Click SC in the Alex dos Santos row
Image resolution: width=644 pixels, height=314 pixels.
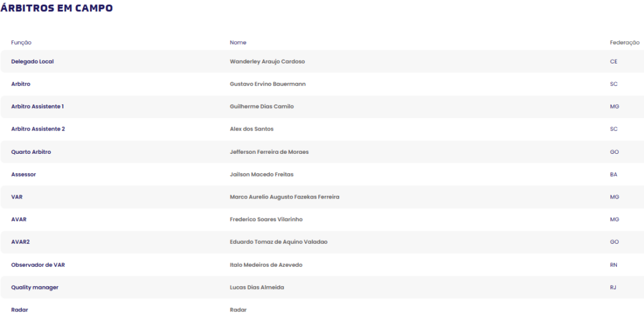click(614, 129)
